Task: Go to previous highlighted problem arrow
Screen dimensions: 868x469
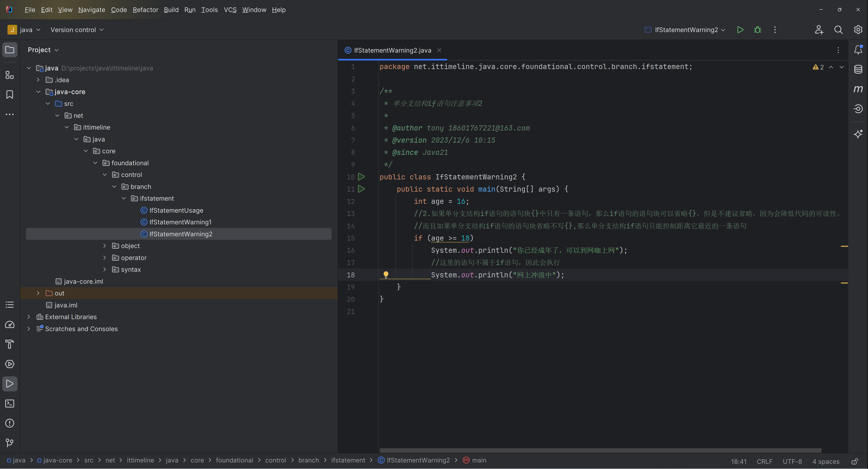Action: (831, 67)
